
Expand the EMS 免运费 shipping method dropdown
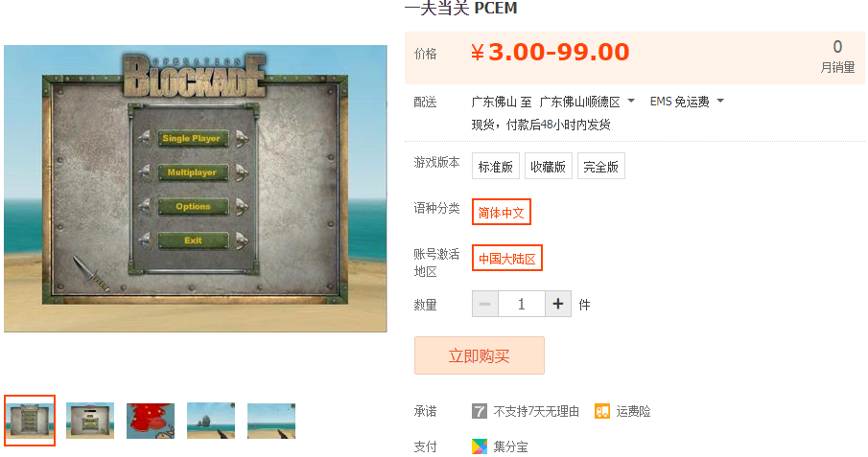pos(687,102)
